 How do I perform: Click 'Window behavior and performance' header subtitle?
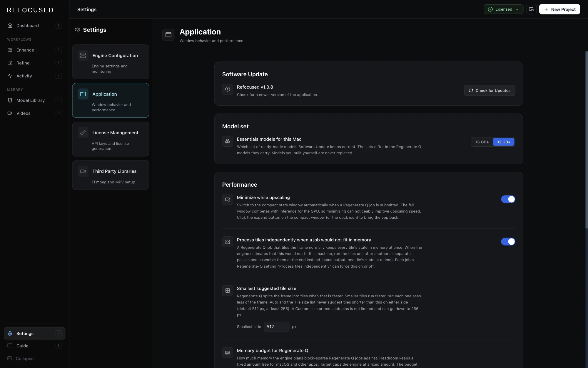pos(211,41)
